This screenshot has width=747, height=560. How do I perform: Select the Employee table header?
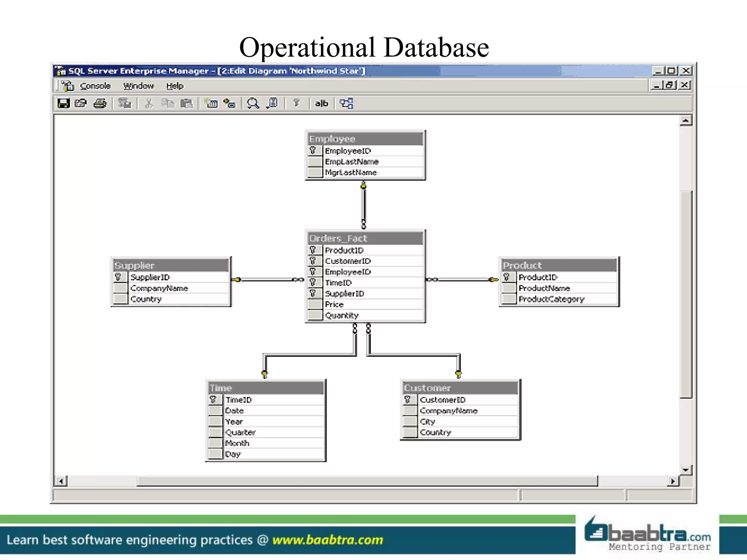pyautogui.click(x=365, y=139)
